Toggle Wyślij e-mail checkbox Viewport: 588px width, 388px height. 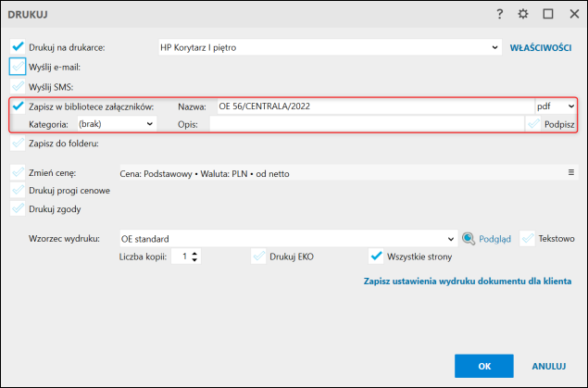tap(18, 67)
